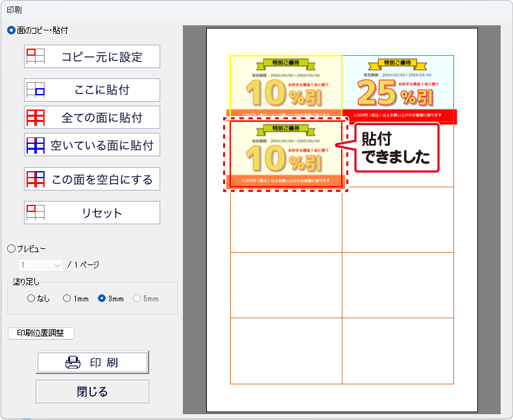The height and width of the screenshot is (420, 513).
Task: Click the pasted 10%引 coupon in second row
Action: click(285, 154)
